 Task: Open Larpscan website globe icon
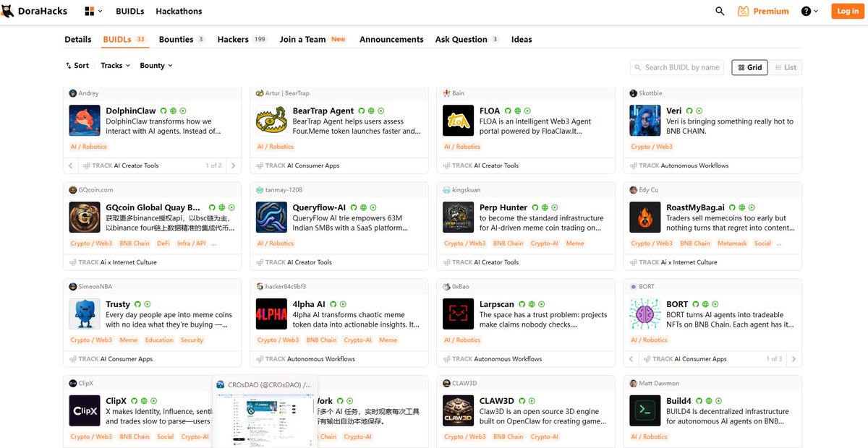(532, 304)
